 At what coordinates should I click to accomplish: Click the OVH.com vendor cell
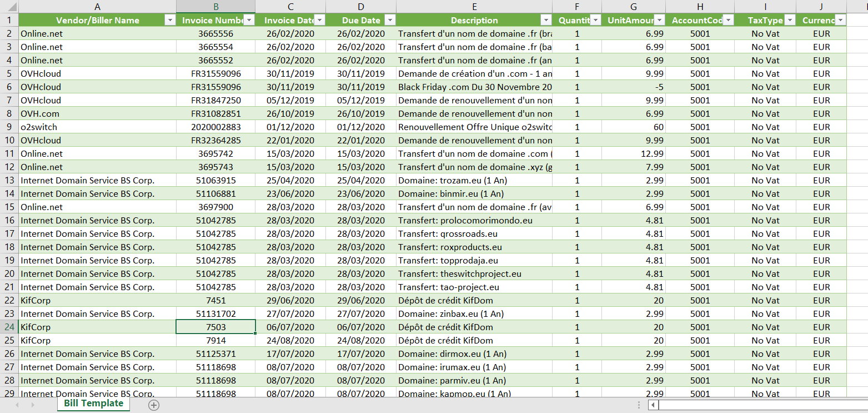(x=98, y=113)
